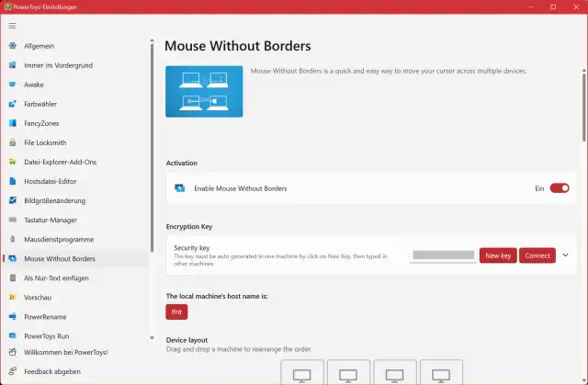The width and height of the screenshot is (588, 385).
Task: Click the Willkommen bei PowerToys icon
Action: (x=12, y=352)
